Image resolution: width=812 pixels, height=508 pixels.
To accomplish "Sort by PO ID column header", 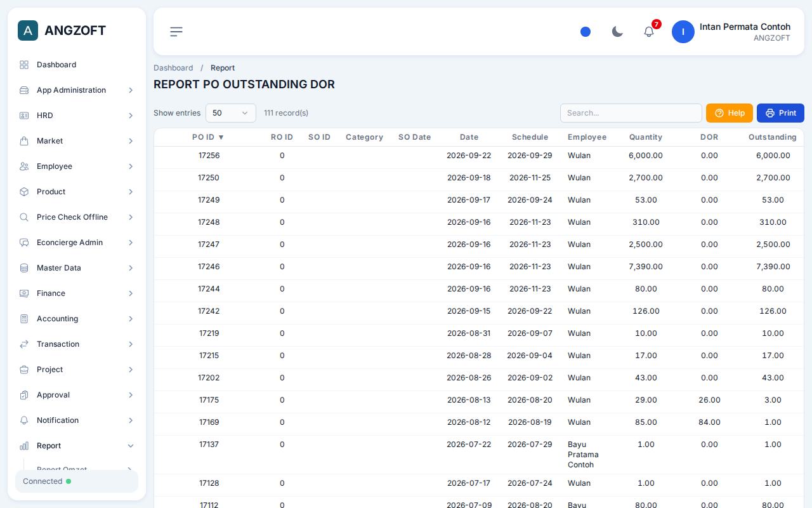I will click(209, 137).
